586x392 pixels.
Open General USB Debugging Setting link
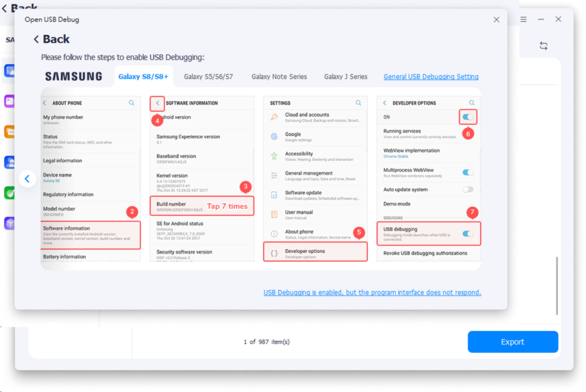click(431, 77)
